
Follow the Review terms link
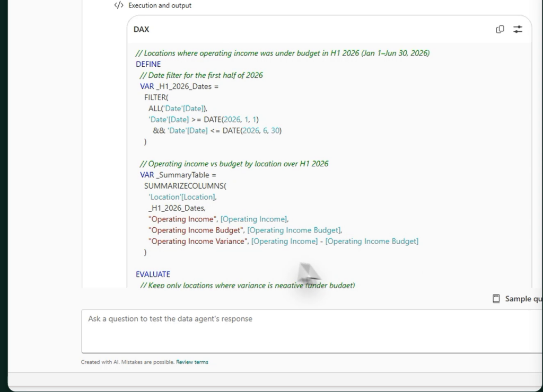[192, 362]
